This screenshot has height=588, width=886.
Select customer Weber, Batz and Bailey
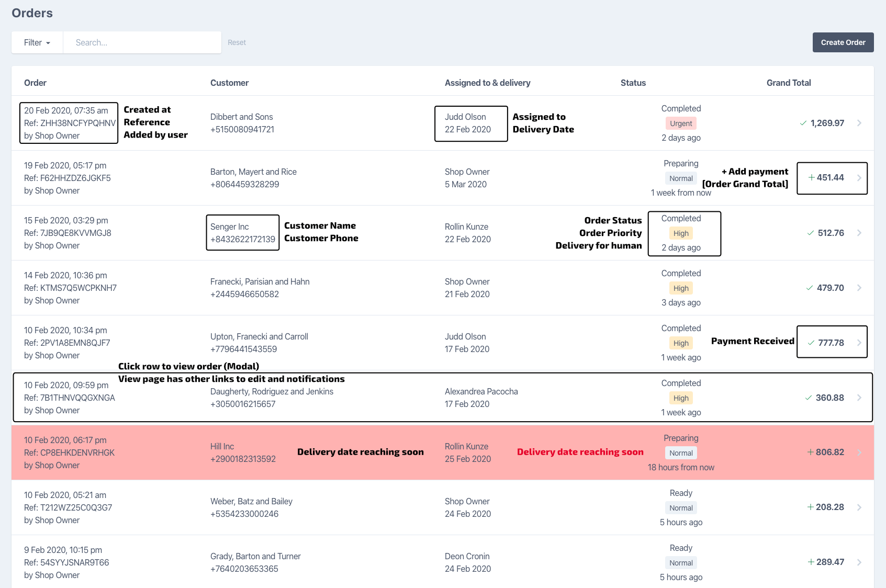click(251, 501)
